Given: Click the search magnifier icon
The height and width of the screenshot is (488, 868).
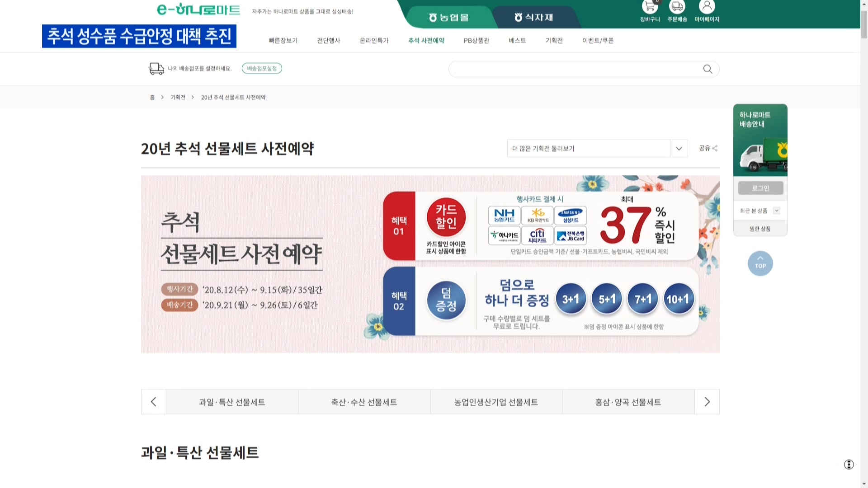Looking at the screenshot, I should tap(708, 69).
